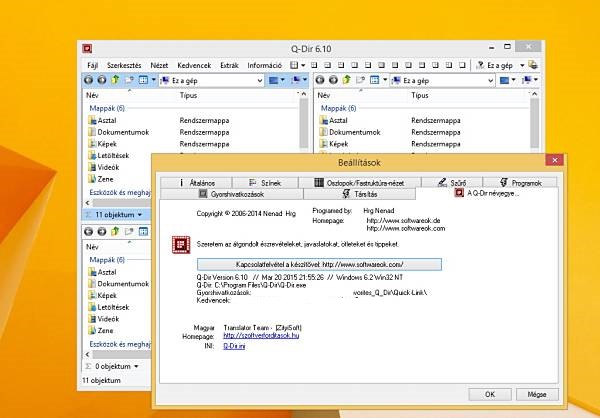Viewport: 600px width, 418px height.
Task: Click the OK button in Beállítások dialog
Action: (x=490, y=394)
